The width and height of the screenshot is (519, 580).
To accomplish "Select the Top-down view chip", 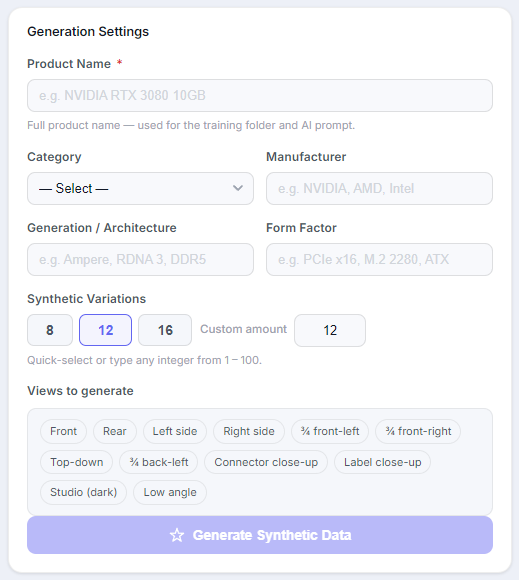I will pyautogui.click(x=77, y=462).
